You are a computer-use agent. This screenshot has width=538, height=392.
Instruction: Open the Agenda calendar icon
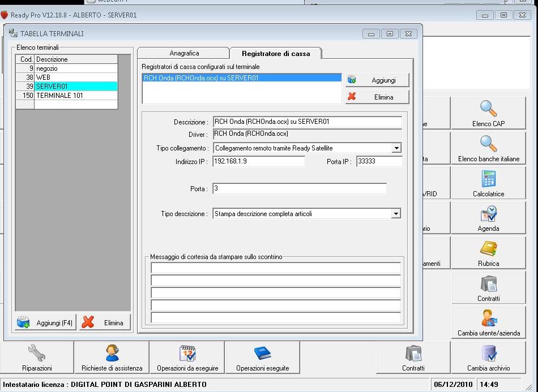click(488, 214)
